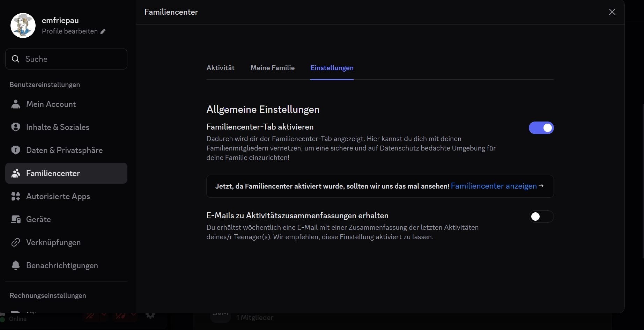Screen dimensions: 644x330
Task: Enable E-Mails zu Aktivitätszusammenfassungen toggle
Action: pyautogui.click(x=541, y=217)
